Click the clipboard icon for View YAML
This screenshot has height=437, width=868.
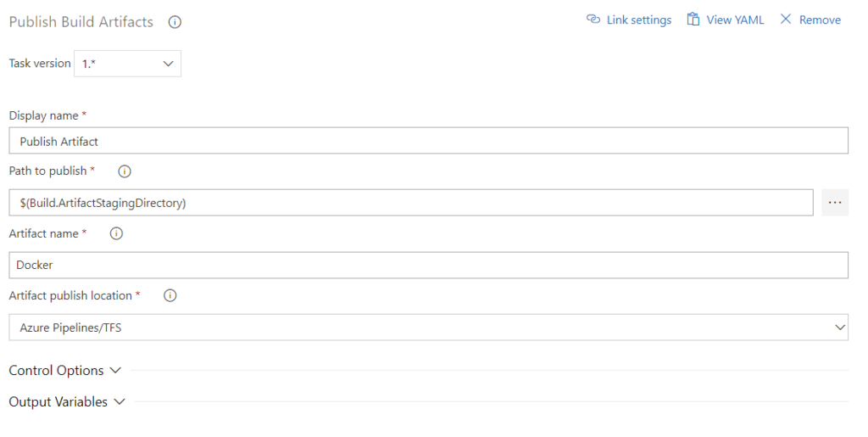[x=693, y=20]
